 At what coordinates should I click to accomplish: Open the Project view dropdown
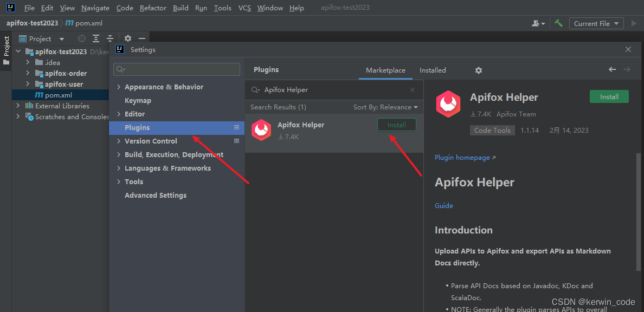pos(62,39)
